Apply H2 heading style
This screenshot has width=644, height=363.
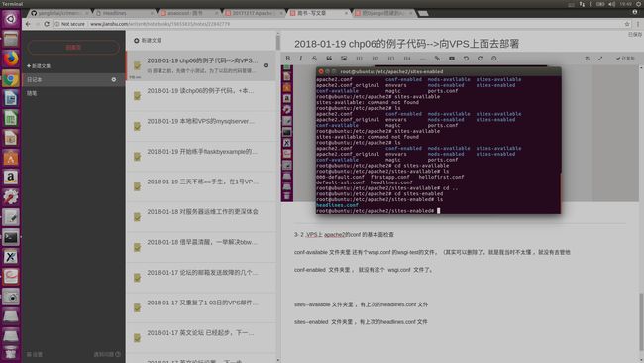click(x=375, y=58)
